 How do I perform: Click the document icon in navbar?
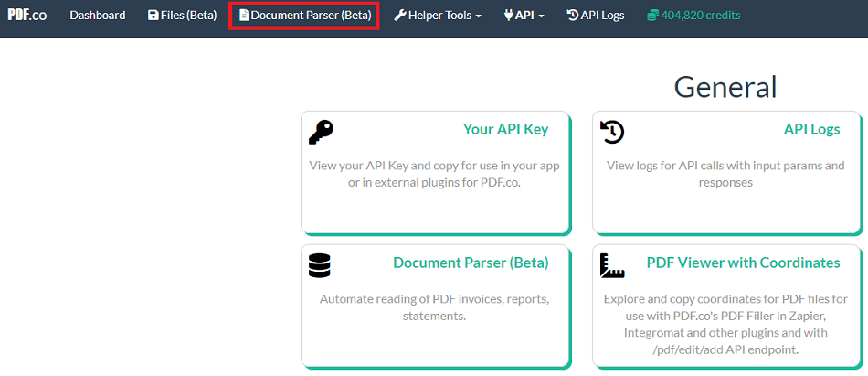(244, 16)
